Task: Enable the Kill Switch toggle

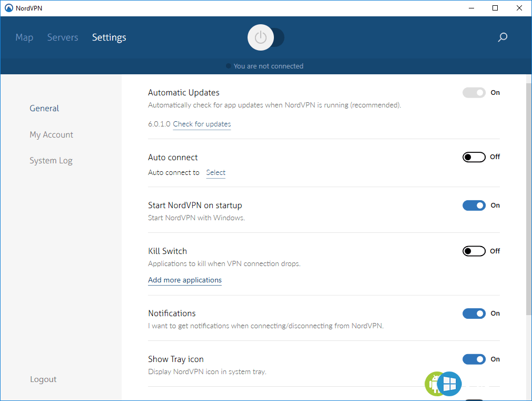Action: [x=474, y=251]
